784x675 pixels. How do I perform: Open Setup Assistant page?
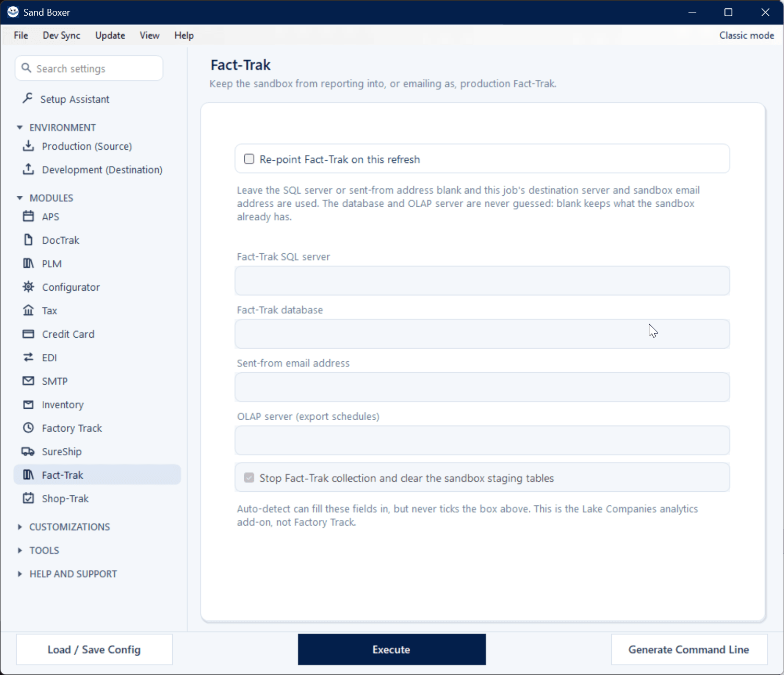pyautogui.click(x=97, y=99)
